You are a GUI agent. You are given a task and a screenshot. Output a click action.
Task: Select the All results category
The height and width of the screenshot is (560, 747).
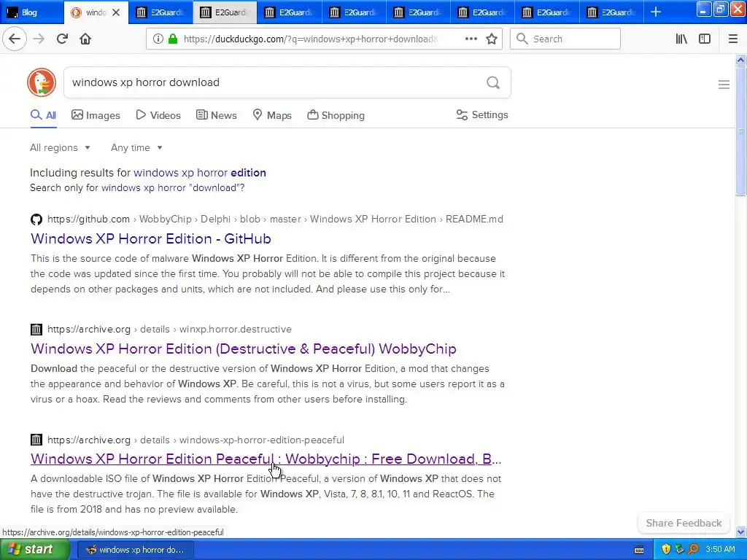click(x=43, y=115)
